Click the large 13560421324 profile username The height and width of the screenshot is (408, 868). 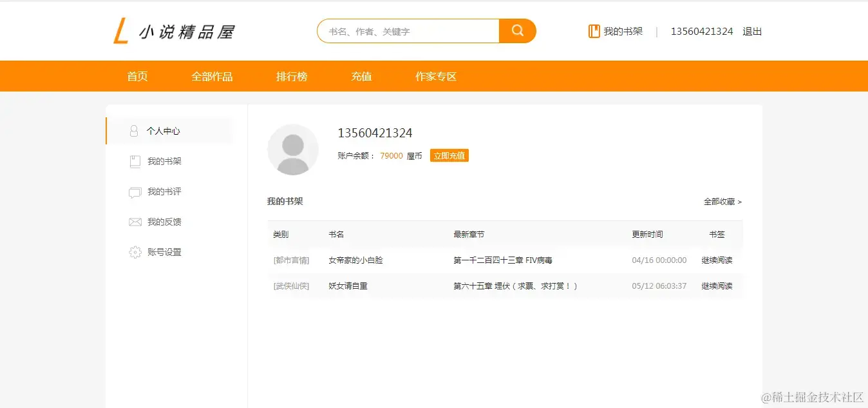(x=375, y=133)
